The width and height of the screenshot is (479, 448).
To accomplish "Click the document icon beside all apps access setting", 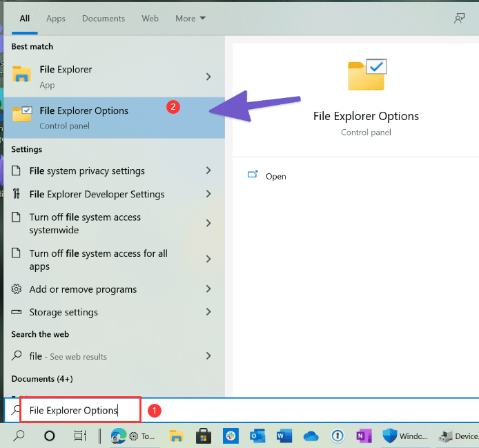I will tap(16, 253).
